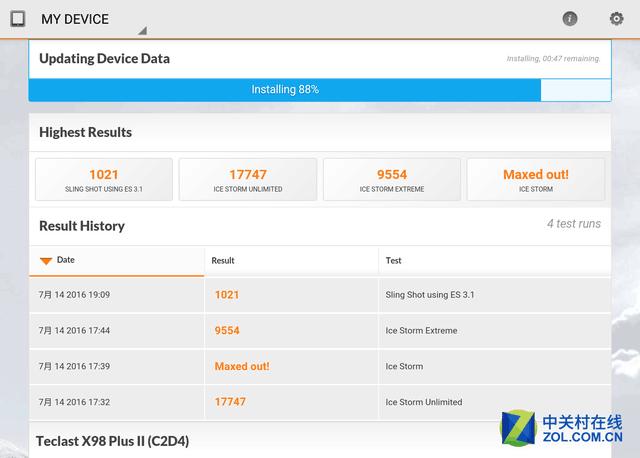Sort by the Date column header
The image size is (640, 458).
(117, 260)
